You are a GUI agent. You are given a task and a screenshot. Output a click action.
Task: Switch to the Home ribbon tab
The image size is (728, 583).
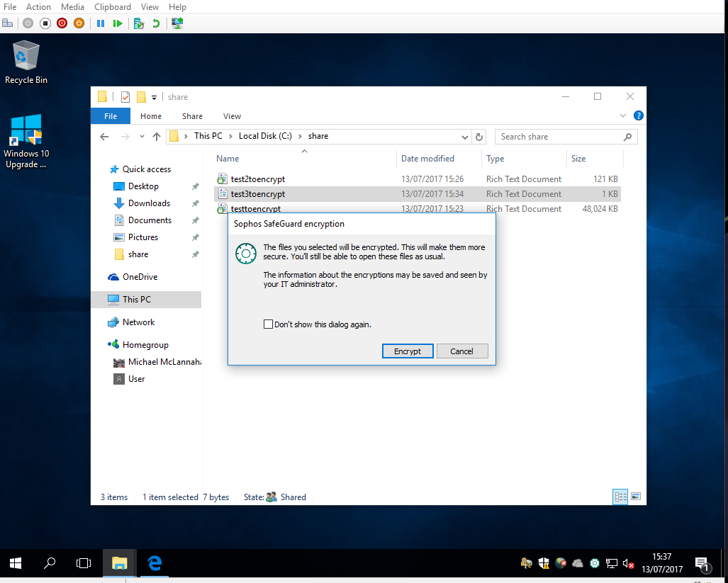coord(151,116)
